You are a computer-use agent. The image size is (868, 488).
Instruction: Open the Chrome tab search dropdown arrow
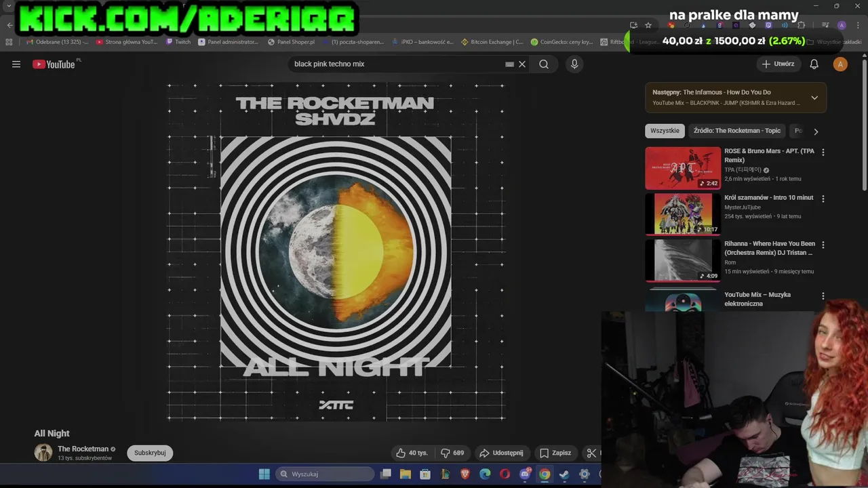click(x=9, y=5)
